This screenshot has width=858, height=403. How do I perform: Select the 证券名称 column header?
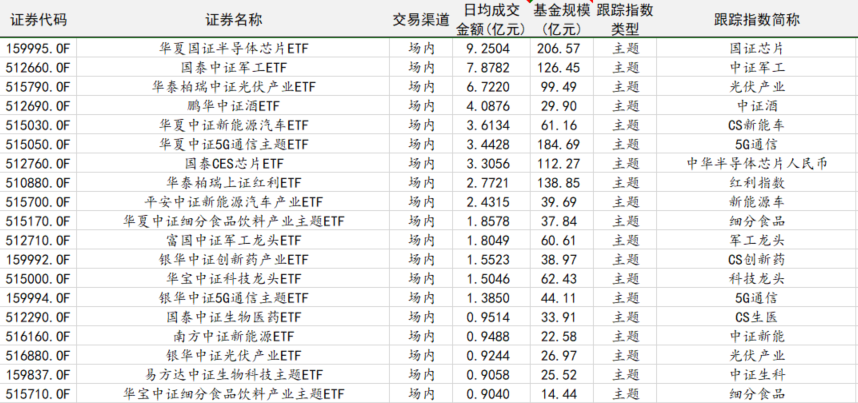click(x=233, y=20)
